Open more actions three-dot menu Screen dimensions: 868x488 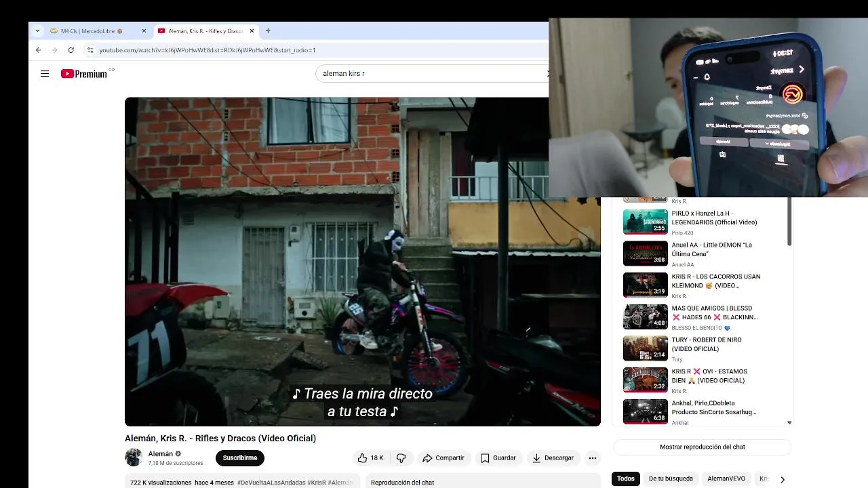click(x=593, y=458)
